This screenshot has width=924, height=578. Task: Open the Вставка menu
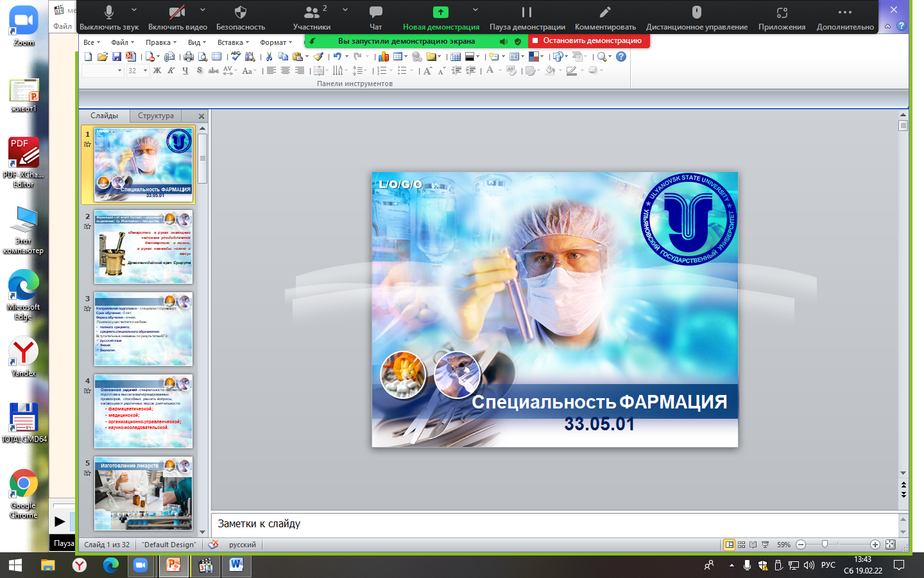click(x=233, y=42)
